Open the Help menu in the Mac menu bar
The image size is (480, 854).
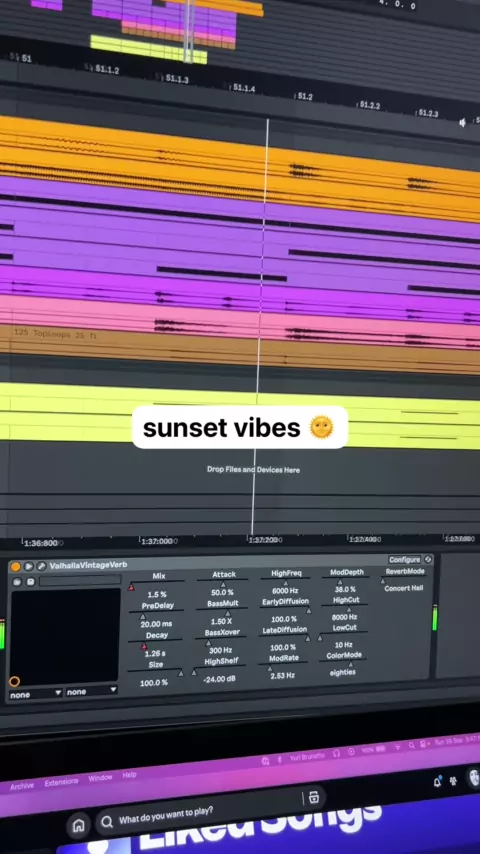click(x=129, y=774)
